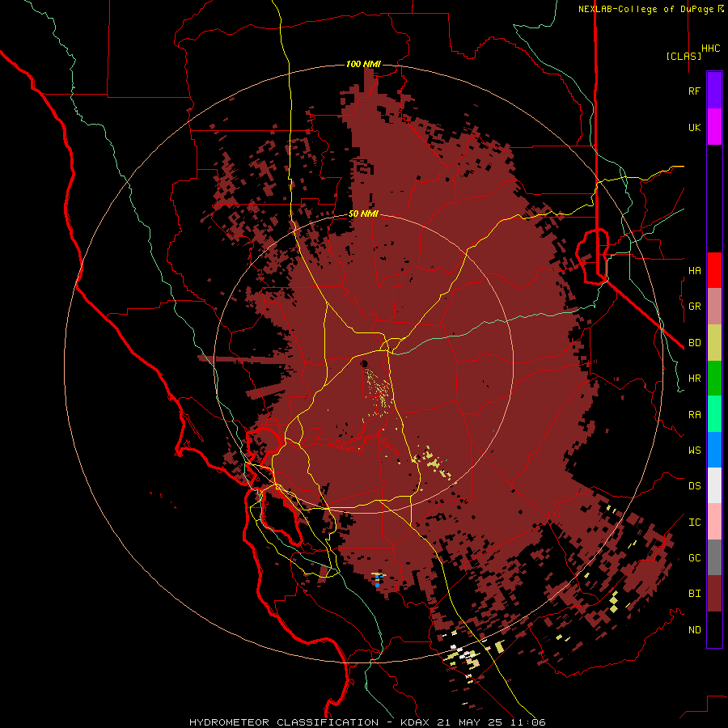Click the "IC" legend label

pyautogui.click(x=694, y=522)
